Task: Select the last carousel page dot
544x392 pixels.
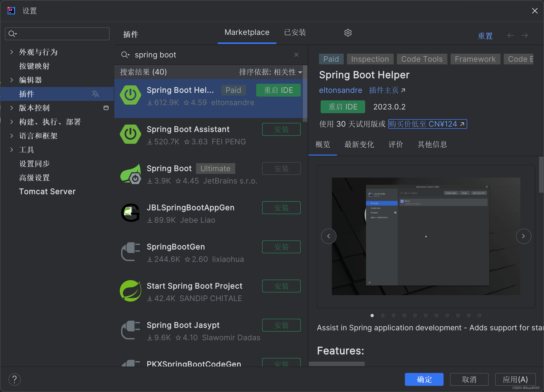Action: (x=479, y=315)
